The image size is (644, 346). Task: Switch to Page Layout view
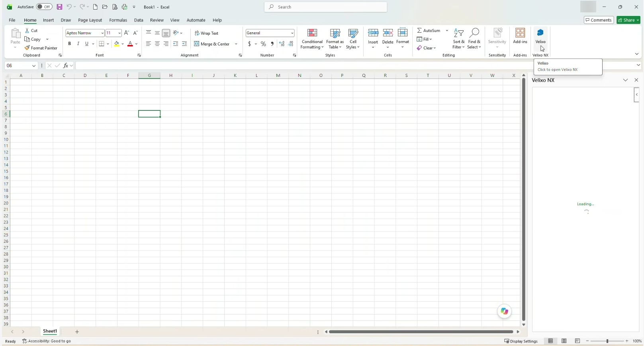pos(564,341)
